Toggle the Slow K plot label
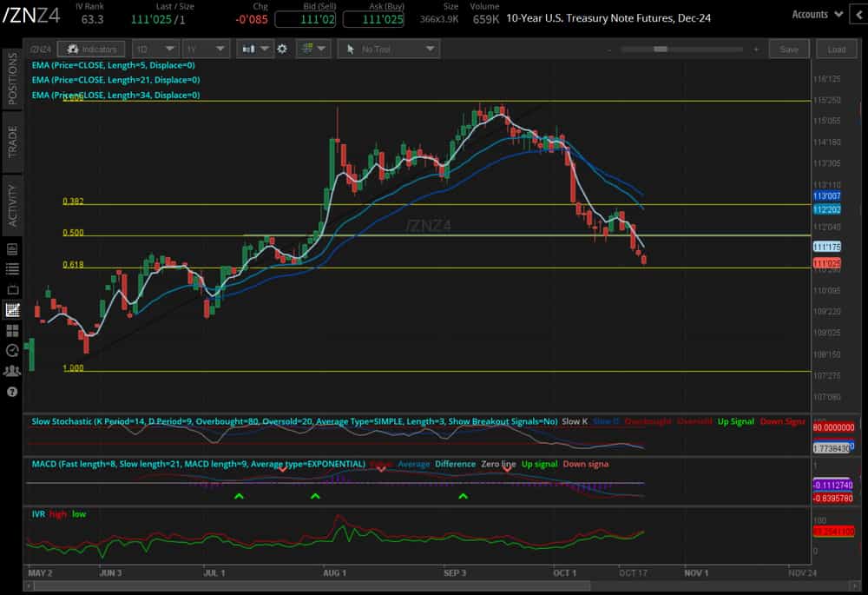This screenshot has height=595, width=868. coord(575,421)
